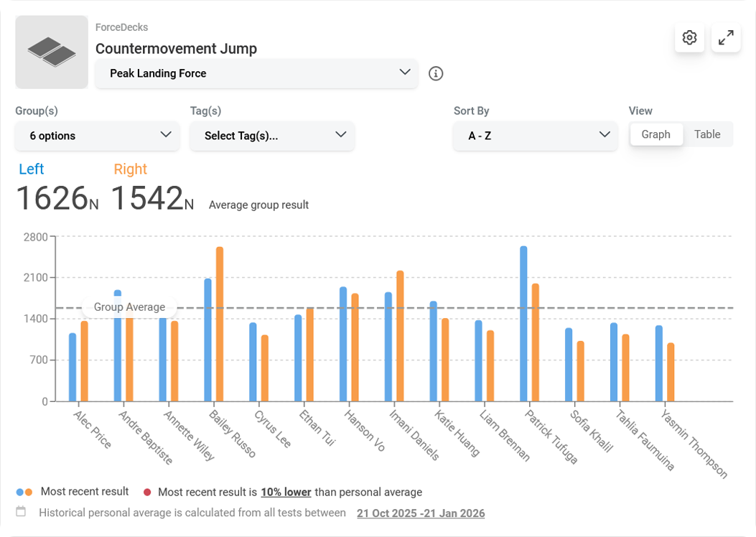
Task: Click the Right 1542N average value
Action: [x=152, y=198]
